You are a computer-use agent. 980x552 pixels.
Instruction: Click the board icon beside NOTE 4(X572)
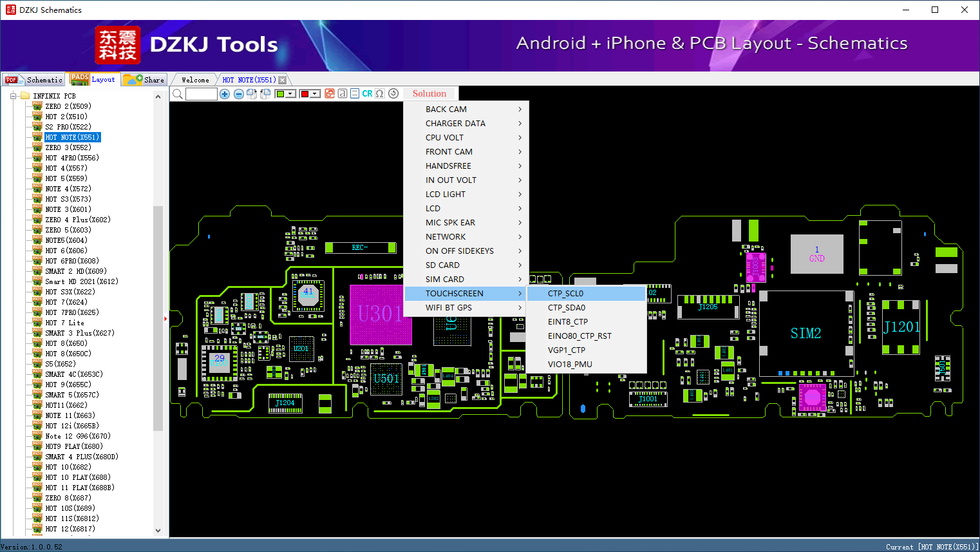point(37,189)
